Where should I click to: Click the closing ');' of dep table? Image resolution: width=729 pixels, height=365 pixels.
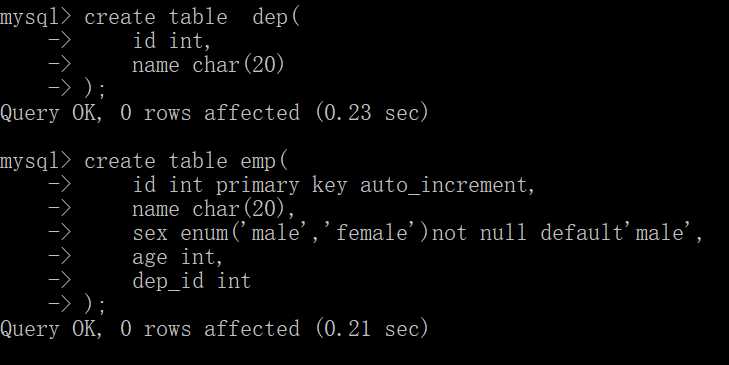(x=95, y=89)
